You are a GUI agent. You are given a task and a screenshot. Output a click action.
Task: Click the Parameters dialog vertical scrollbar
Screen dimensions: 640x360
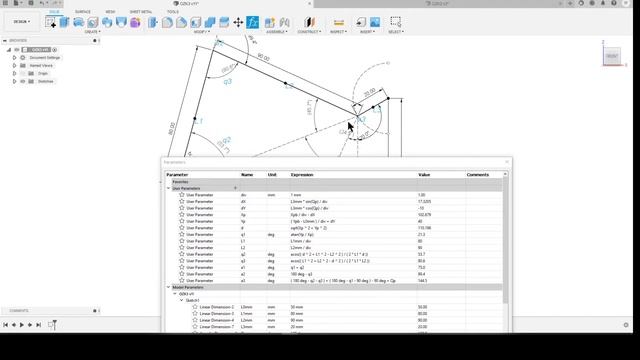pyautogui.click(x=505, y=241)
